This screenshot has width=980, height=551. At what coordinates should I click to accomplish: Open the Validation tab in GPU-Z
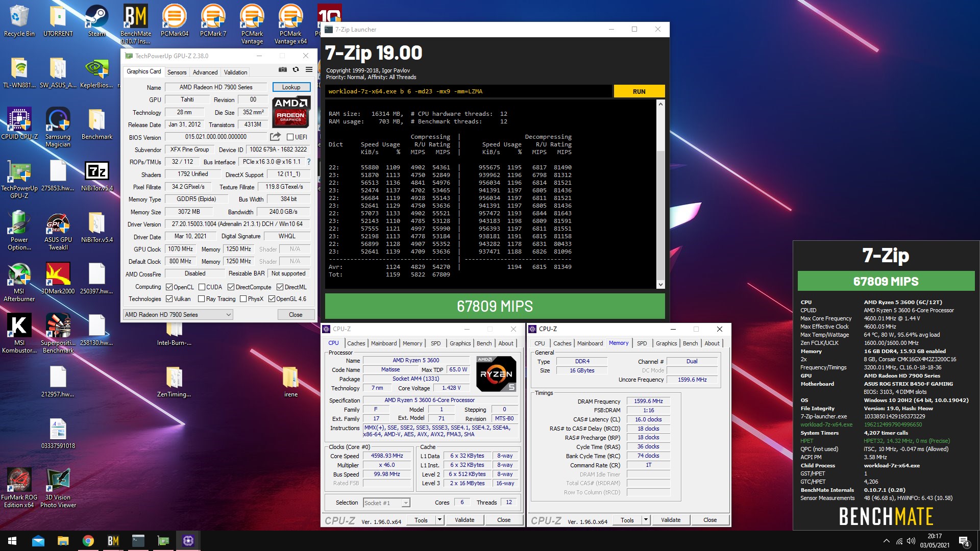pyautogui.click(x=235, y=72)
